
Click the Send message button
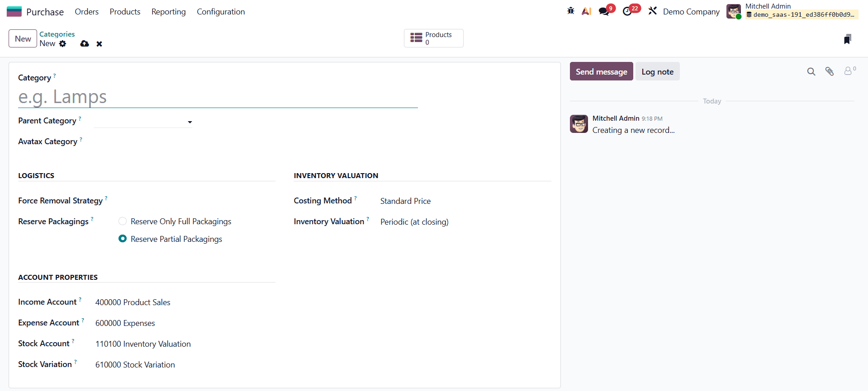pos(601,71)
